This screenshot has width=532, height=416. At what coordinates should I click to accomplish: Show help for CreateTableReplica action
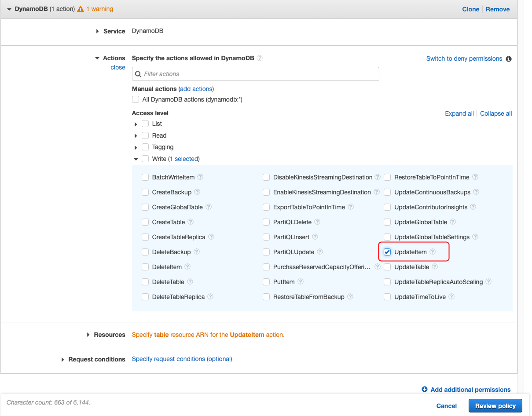(211, 237)
